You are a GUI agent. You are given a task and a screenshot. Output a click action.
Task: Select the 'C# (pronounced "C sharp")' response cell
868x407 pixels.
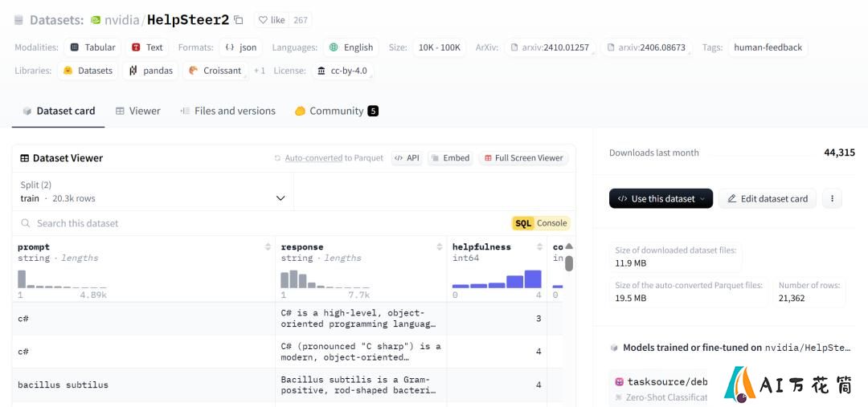[361, 352]
